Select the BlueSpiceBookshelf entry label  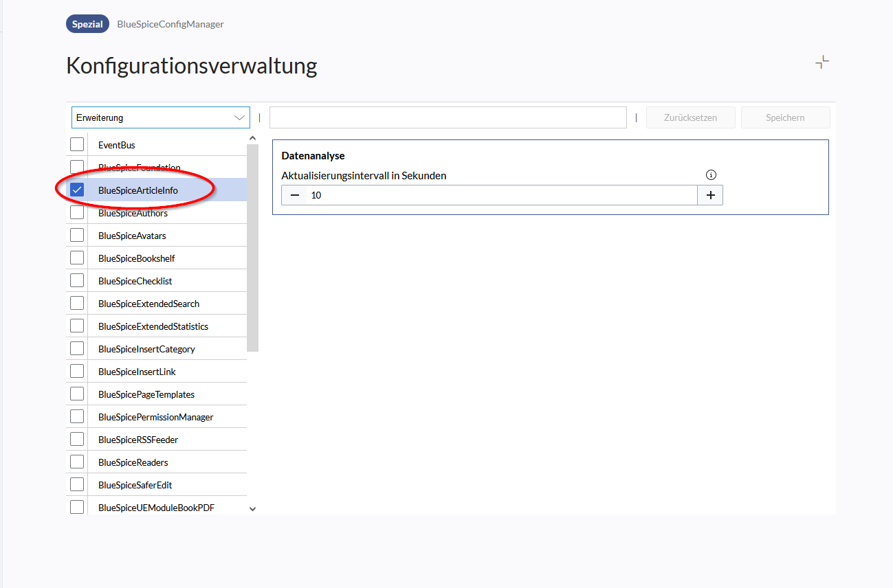137,258
